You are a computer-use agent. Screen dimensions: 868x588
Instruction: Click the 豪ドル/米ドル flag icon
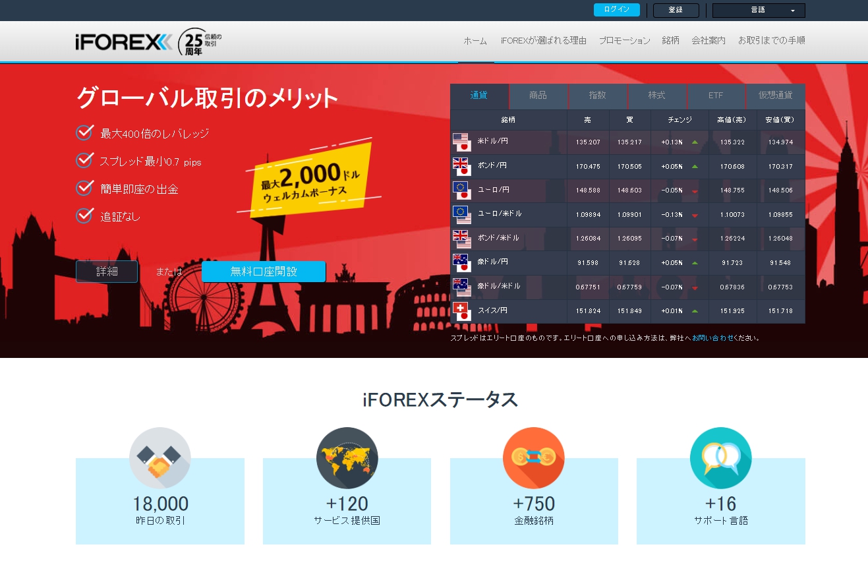461,287
